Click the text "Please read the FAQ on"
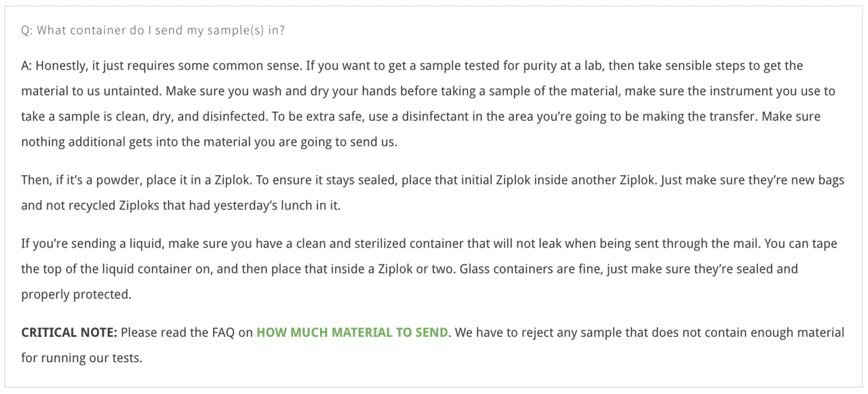868x394 pixels. click(186, 332)
